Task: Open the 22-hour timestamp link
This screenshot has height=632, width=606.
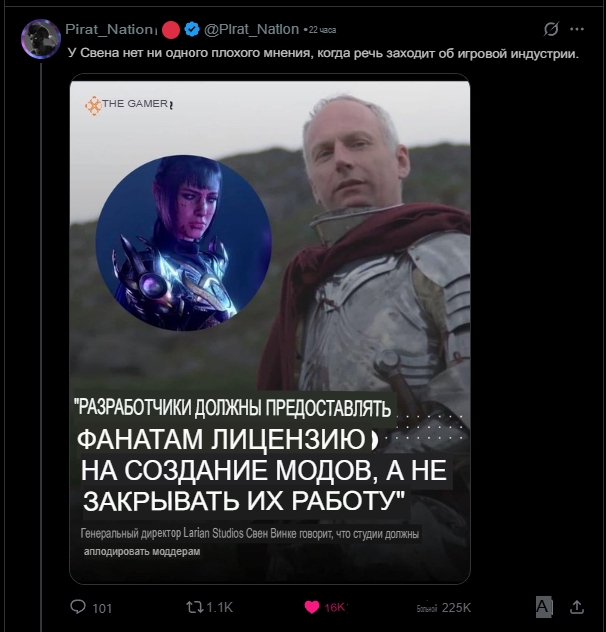Action: tap(322, 30)
